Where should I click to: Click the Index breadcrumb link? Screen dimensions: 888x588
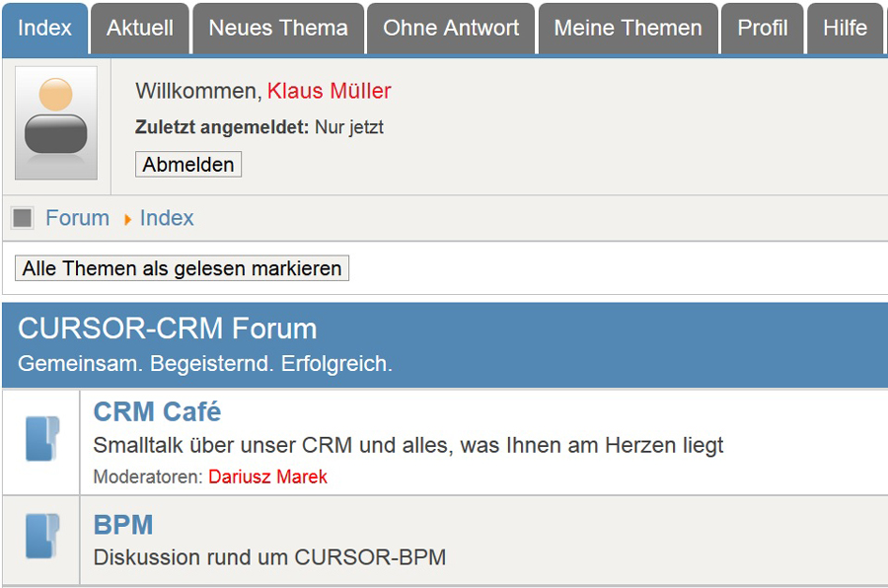point(167,218)
